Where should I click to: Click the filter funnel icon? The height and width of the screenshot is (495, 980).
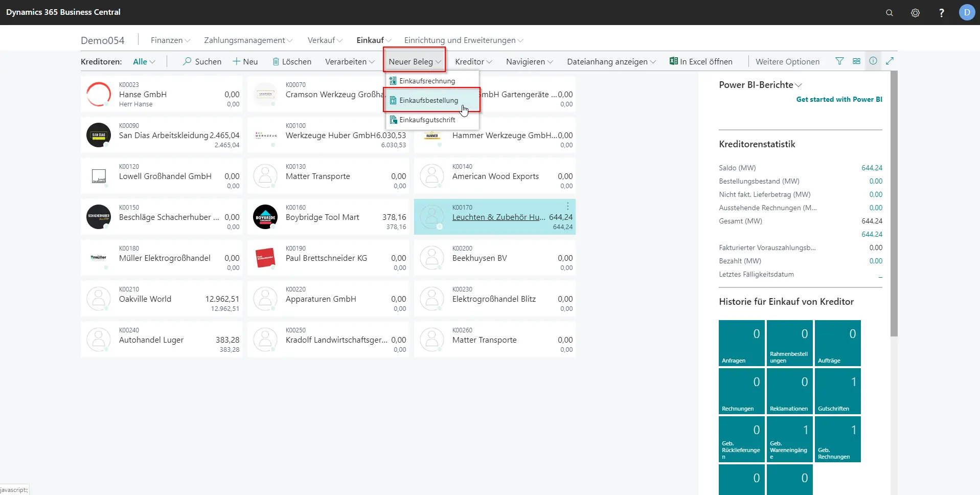point(839,61)
